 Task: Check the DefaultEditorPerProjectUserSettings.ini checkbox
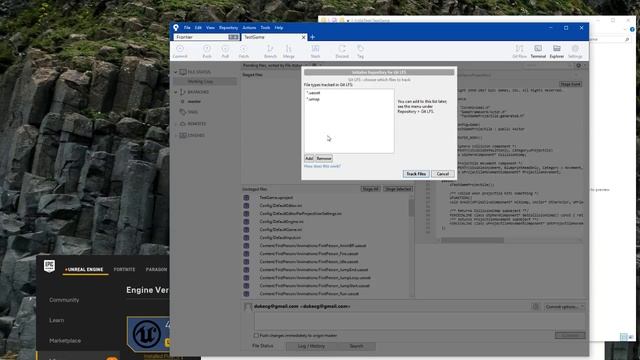[246, 213]
